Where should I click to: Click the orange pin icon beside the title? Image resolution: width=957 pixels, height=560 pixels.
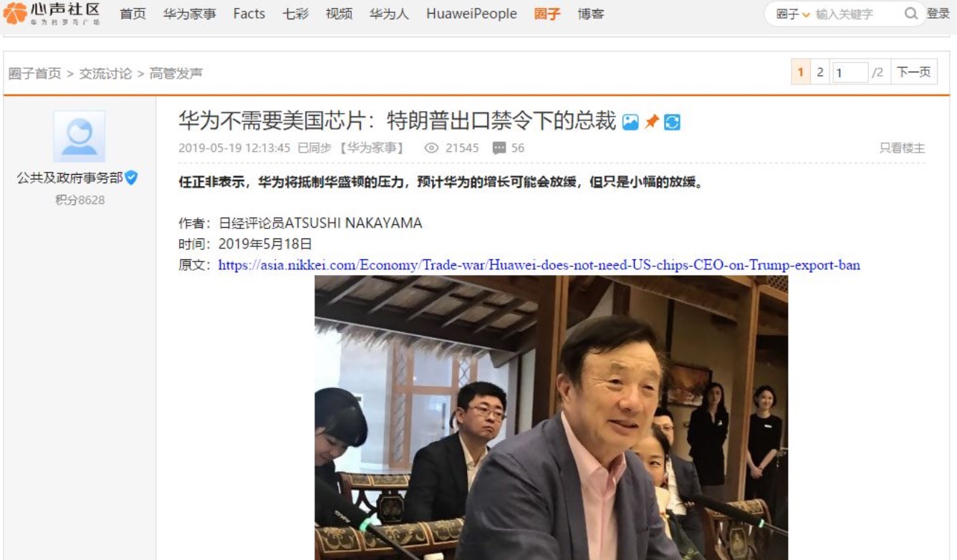651,122
